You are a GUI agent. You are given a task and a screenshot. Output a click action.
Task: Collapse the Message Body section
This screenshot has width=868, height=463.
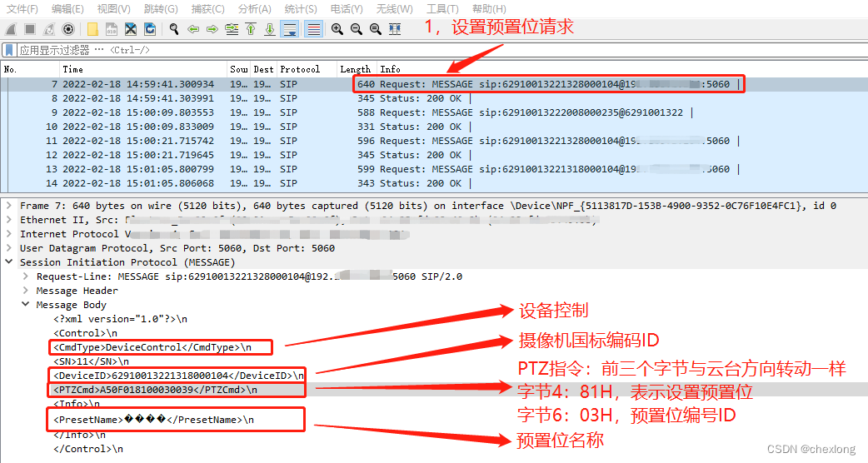26,304
